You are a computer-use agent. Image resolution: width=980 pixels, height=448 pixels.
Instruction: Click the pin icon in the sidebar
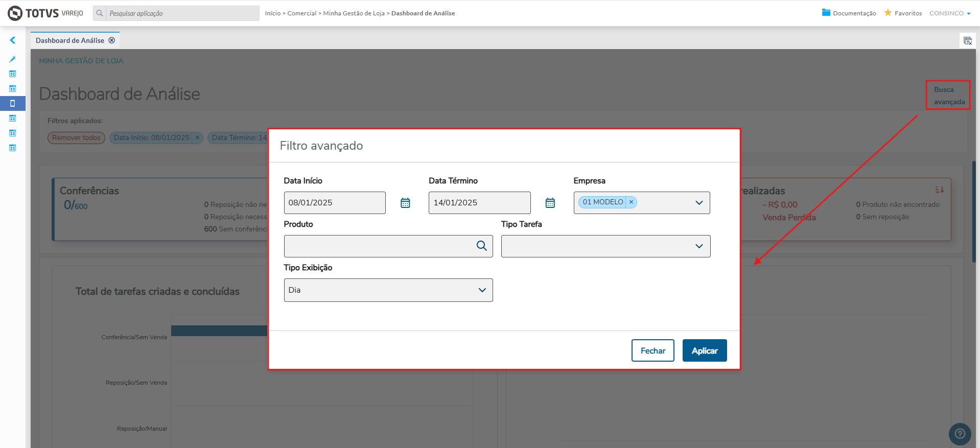[13, 59]
